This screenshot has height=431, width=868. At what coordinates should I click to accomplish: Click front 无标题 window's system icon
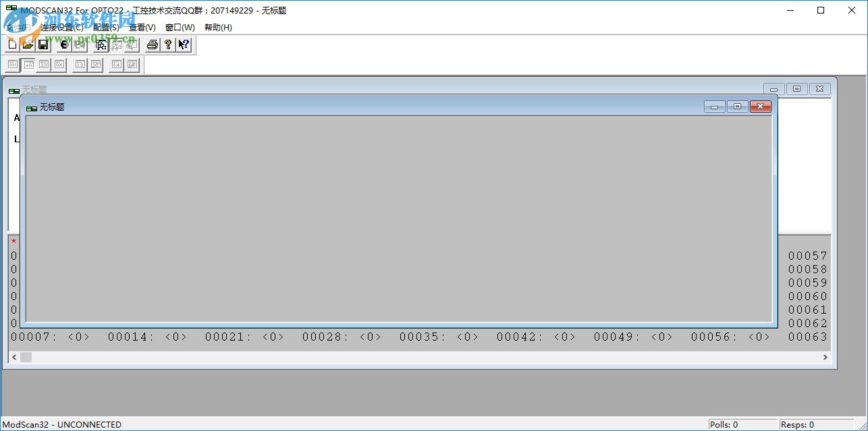click(x=32, y=107)
